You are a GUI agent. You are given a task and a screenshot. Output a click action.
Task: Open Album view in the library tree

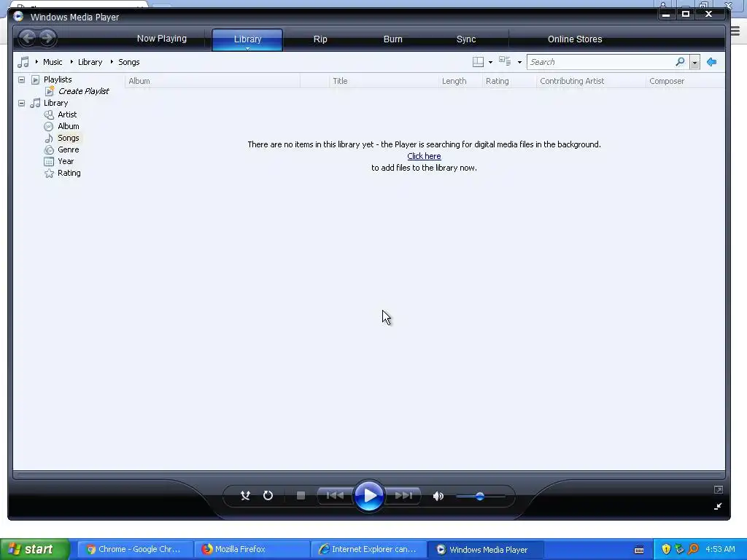pos(68,126)
